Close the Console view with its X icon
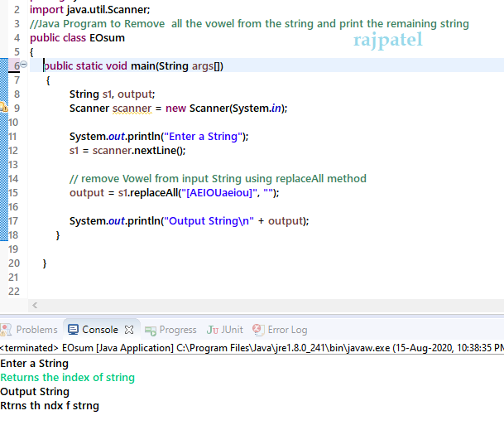Viewport: 504px width, 430px height. tap(129, 330)
